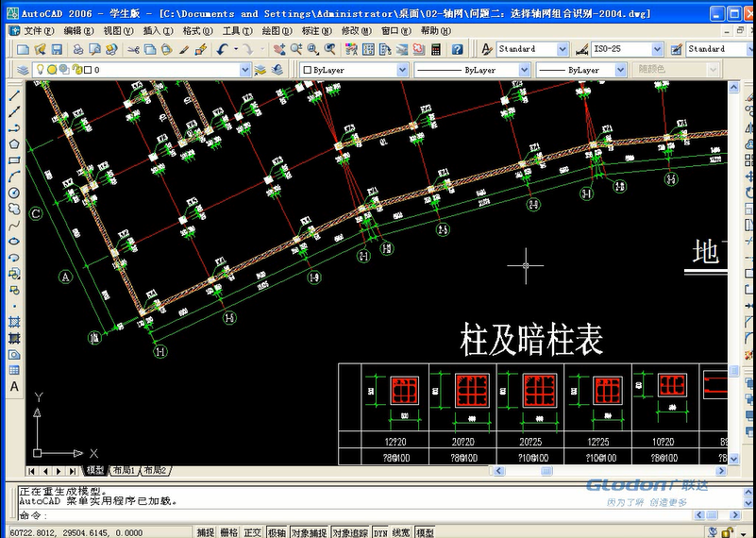Click the Save icon in toolbar
The height and width of the screenshot is (538, 756).
point(57,49)
